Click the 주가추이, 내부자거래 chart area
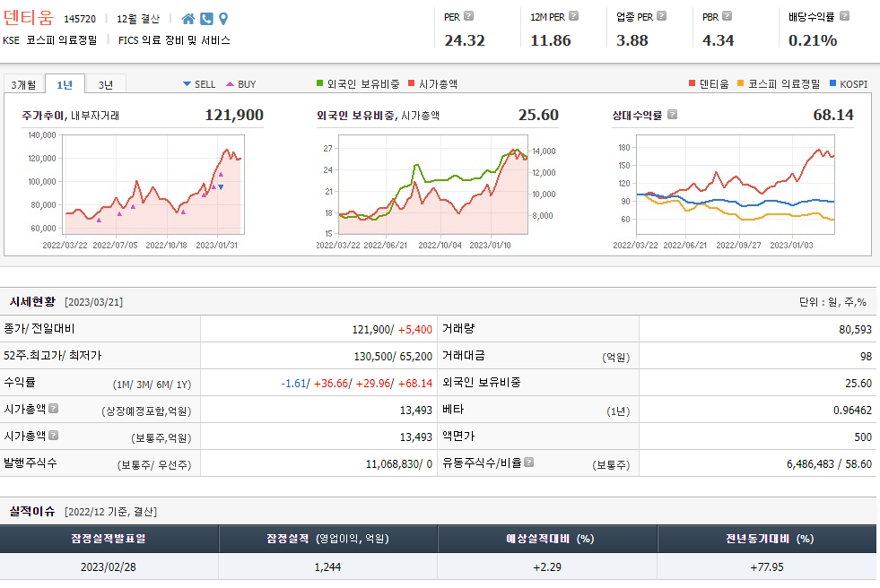This screenshot has width=880, height=588. pyautogui.click(x=154, y=185)
